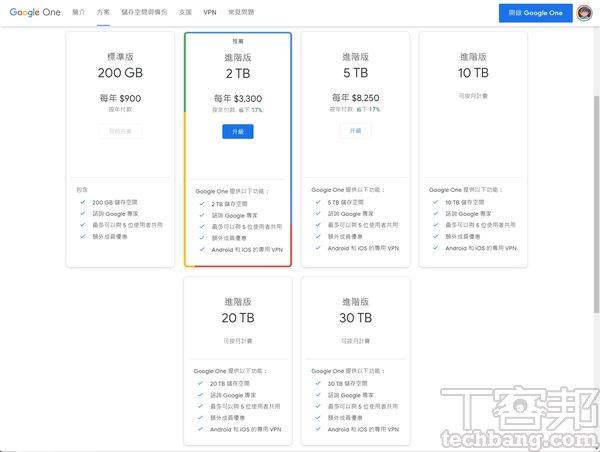Click the current-plan button in 200 GB card
600x452 pixels.
(x=120, y=131)
